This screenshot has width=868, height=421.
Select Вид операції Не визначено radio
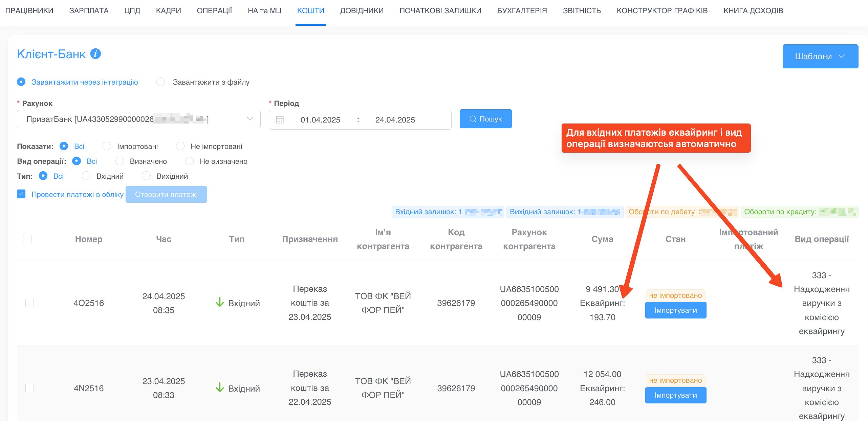tap(189, 161)
